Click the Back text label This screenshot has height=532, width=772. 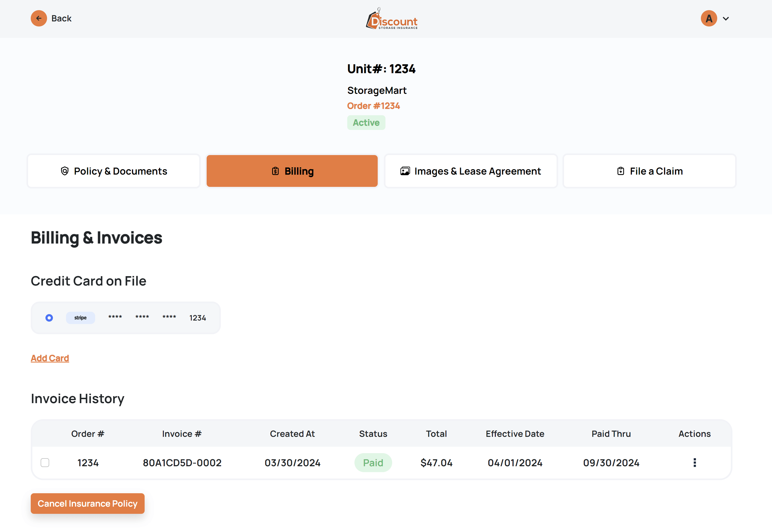click(61, 18)
